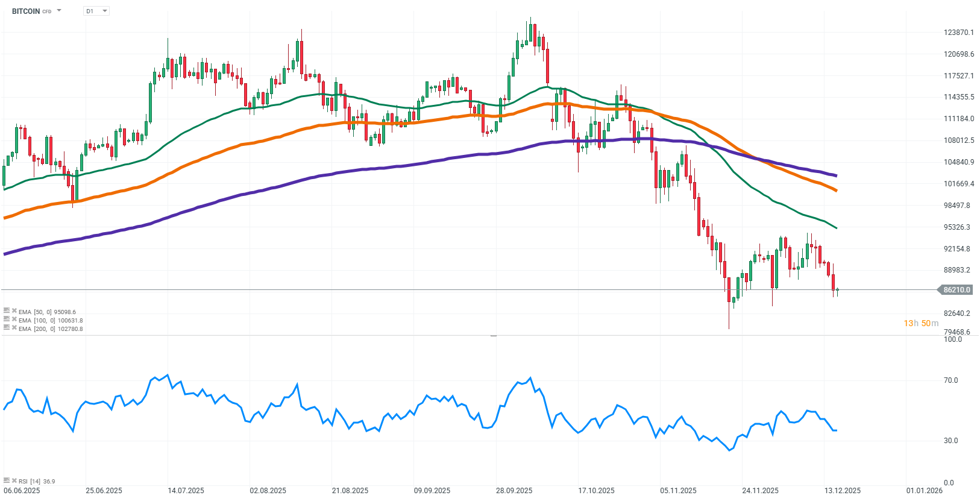The width and height of the screenshot is (980, 501).
Task: Open settings icon for EMA 100 indicator
Action: coord(7,320)
